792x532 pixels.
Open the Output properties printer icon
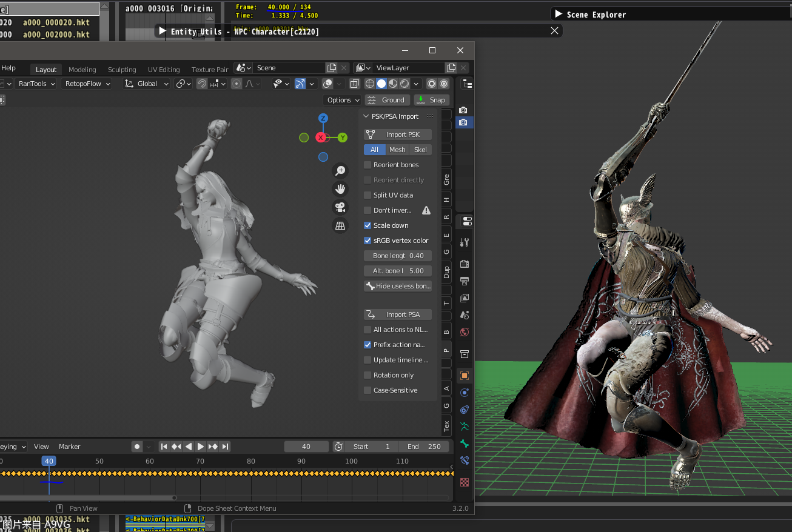pyautogui.click(x=465, y=281)
